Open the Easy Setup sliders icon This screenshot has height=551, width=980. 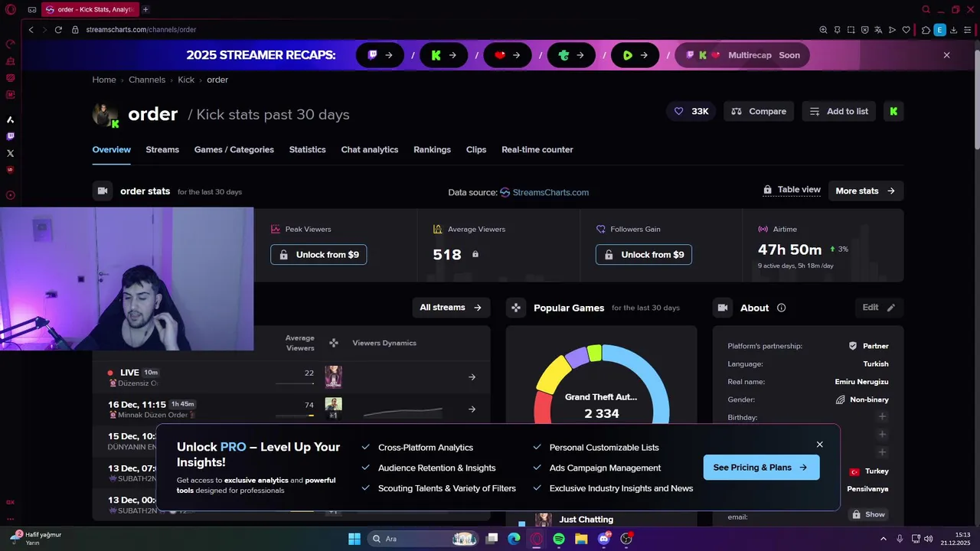[x=969, y=30]
